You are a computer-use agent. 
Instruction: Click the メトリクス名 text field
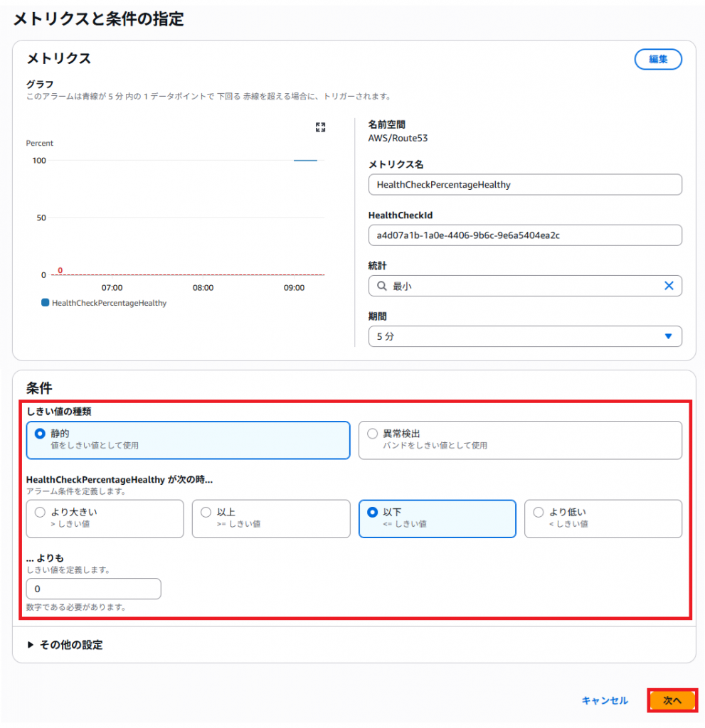point(524,185)
